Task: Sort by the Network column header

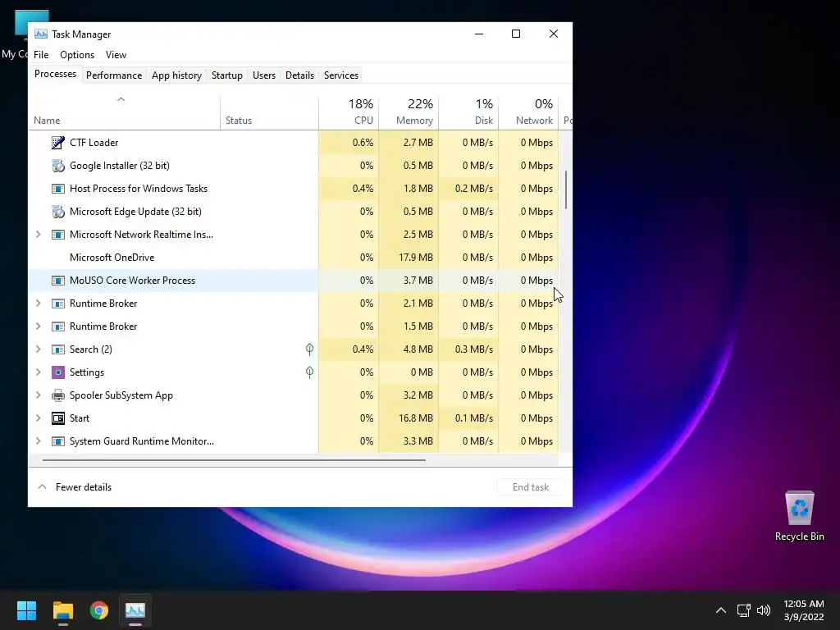Action: 529,112
